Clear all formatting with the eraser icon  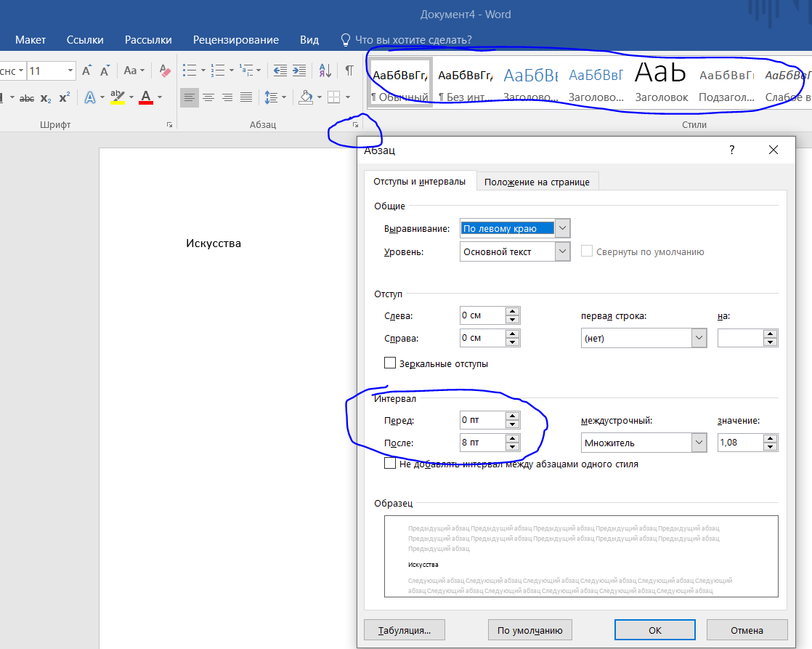[x=165, y=70]
